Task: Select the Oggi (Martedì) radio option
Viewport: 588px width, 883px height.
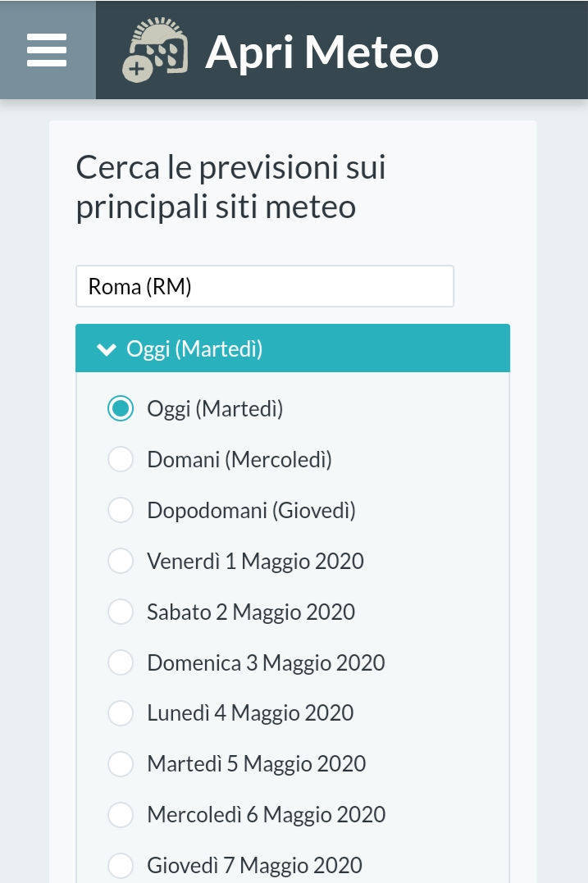Action: [121, 408]
